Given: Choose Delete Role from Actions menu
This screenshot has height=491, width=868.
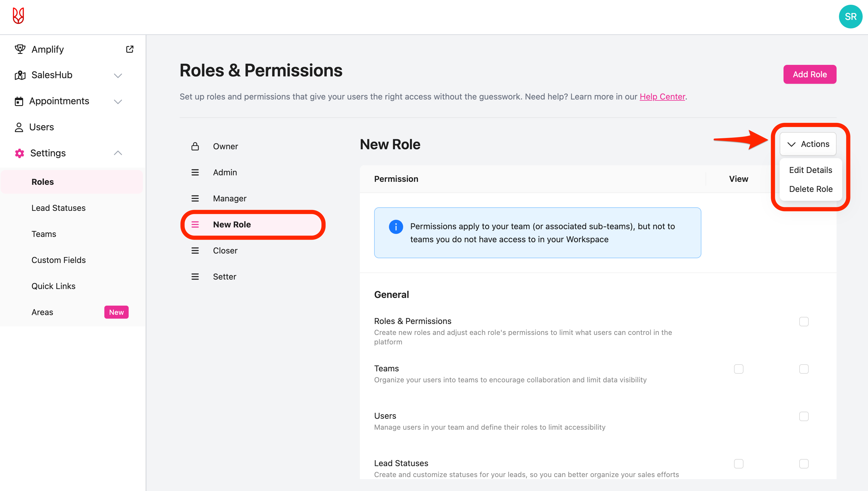Looking at the screenshot, I should (810, 189).
